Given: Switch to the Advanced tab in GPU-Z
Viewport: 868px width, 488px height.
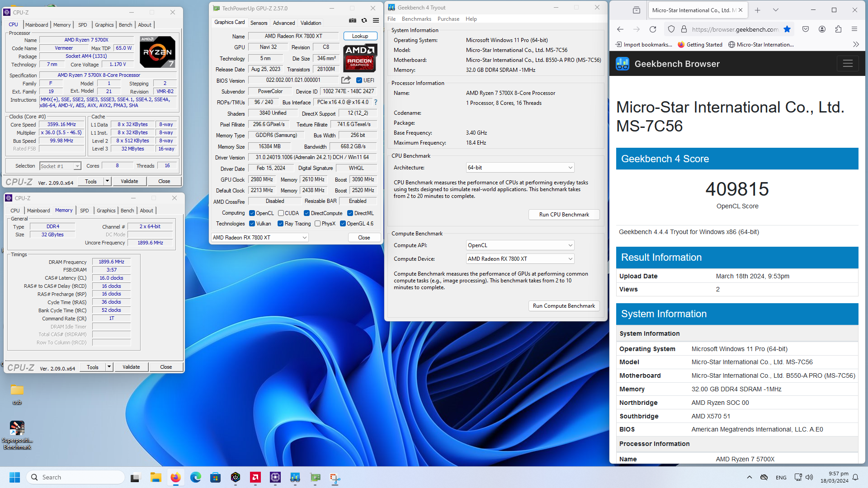Looking at the screenshot, I should (x=284, y=23).
